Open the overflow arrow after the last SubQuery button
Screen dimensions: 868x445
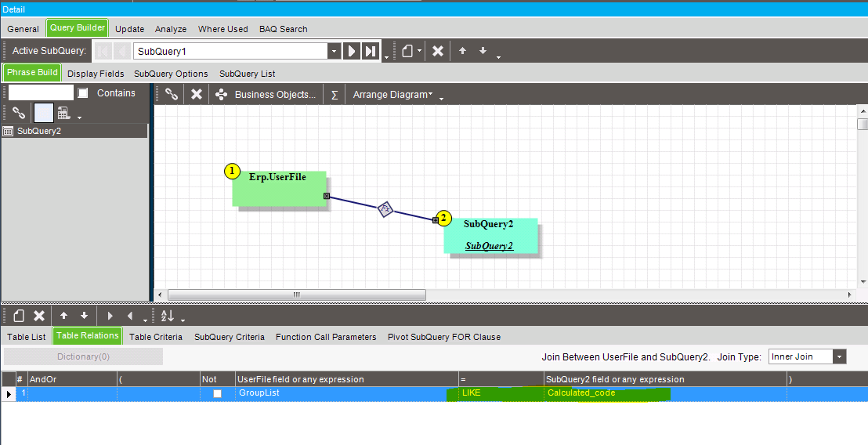tap(386, 56)
